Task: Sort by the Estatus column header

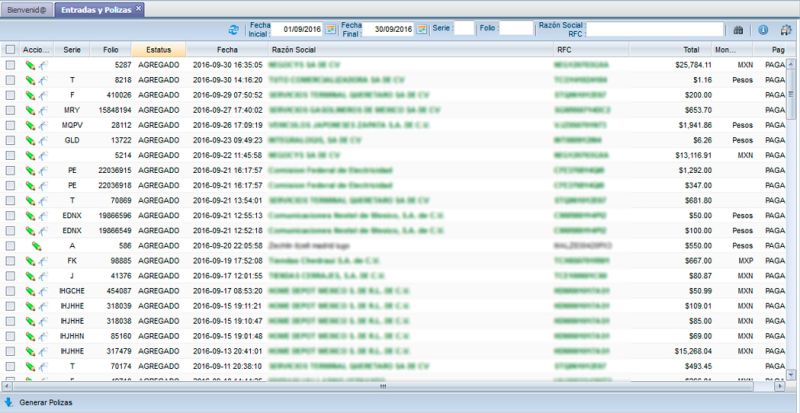Action: coord(158,48)
